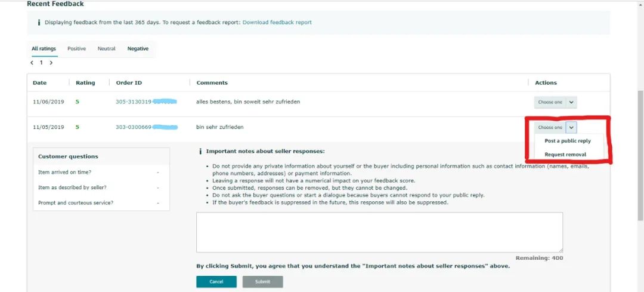The width and height of the screenshot is (644, 292).
Task: Show only Positive feedback tab
Action: tap(76, 49)
